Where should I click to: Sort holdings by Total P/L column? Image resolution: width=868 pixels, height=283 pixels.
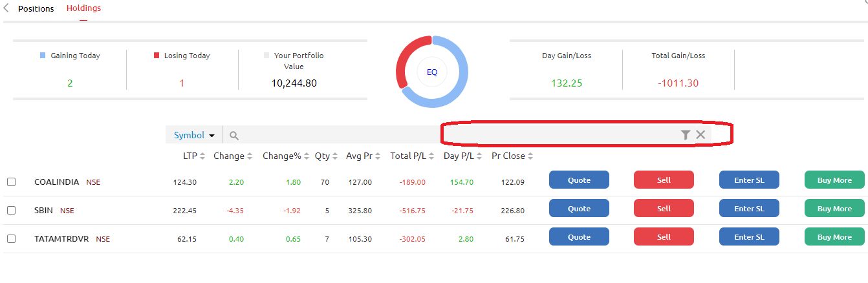412,156
